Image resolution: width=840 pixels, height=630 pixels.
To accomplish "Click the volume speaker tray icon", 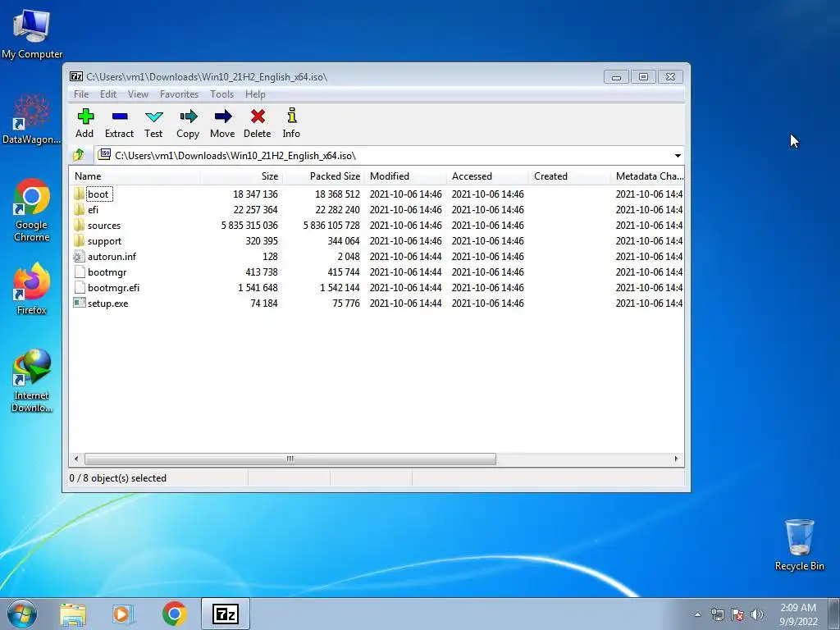I will point(757,614).
